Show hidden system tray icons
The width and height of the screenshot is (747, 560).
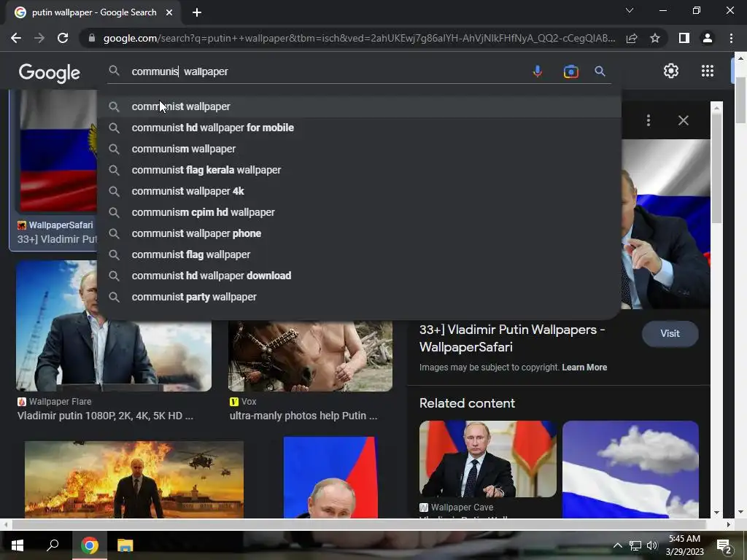click(617, 545)
